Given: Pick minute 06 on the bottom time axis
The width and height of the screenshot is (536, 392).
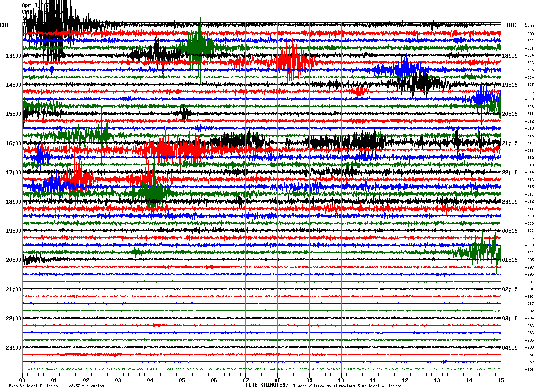Looking at the screenshot, I should click(214, 380).
